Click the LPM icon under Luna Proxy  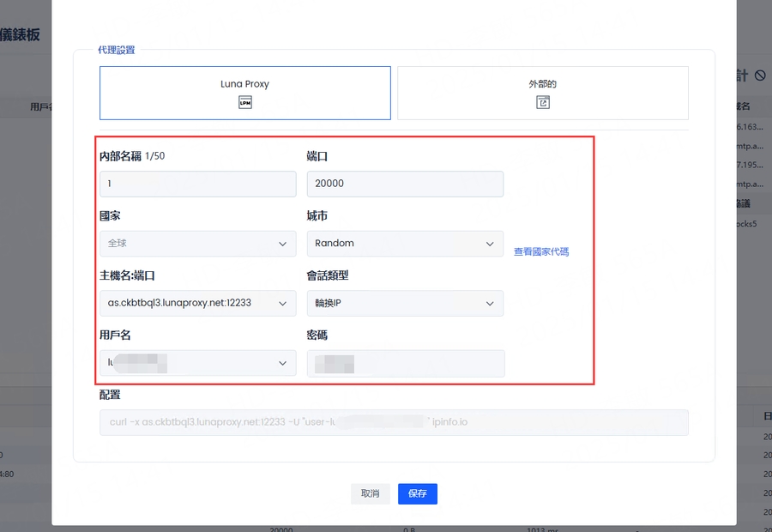click(x=245, y=102)
